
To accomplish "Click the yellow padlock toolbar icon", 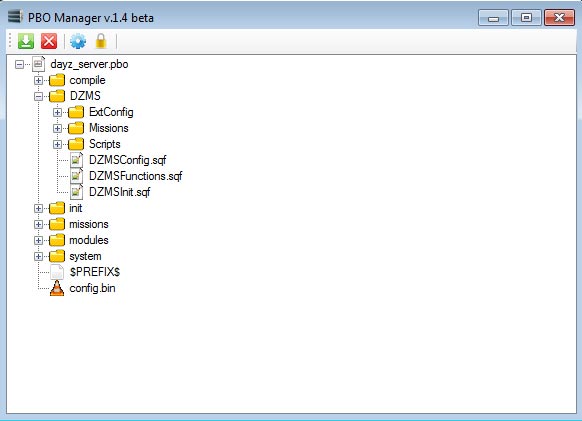I will pos(101,41).
